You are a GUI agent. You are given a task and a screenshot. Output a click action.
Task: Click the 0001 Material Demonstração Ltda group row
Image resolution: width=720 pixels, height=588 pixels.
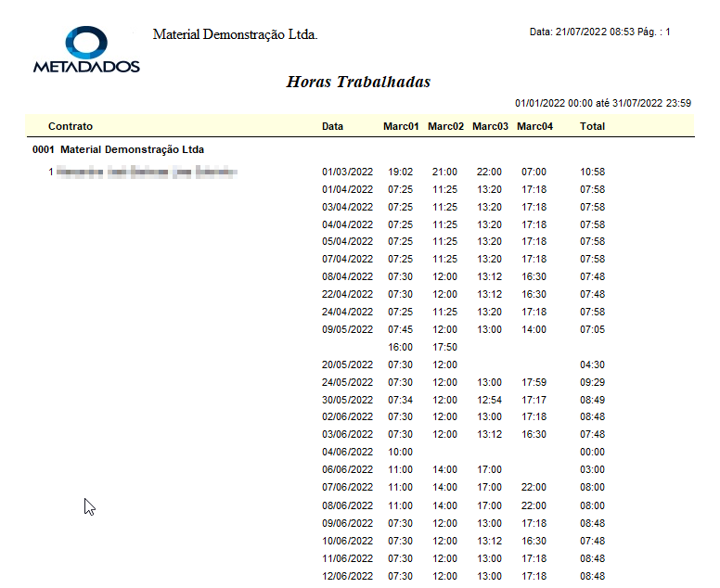click(x=118, y=149)
